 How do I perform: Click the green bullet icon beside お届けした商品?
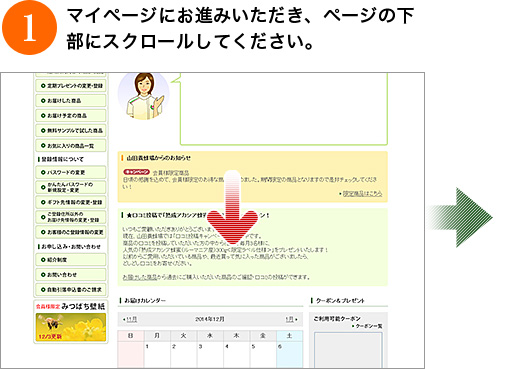pyautogui.click(x=43, y=101)
